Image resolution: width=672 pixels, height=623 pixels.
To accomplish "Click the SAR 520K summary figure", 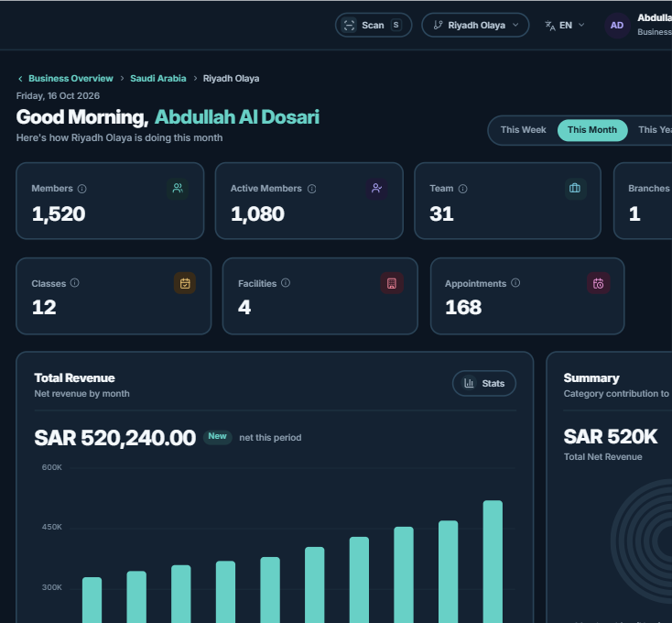I will 611,437.
